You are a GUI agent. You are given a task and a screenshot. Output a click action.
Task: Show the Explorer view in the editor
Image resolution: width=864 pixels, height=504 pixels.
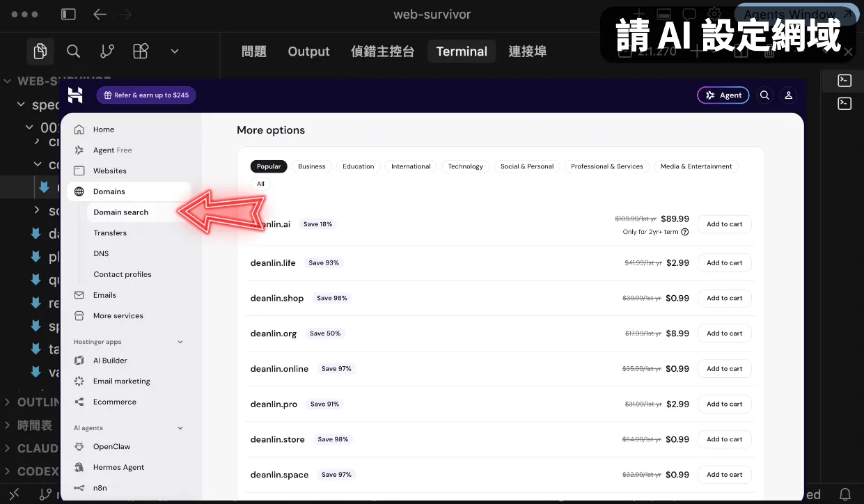(40, 51)
